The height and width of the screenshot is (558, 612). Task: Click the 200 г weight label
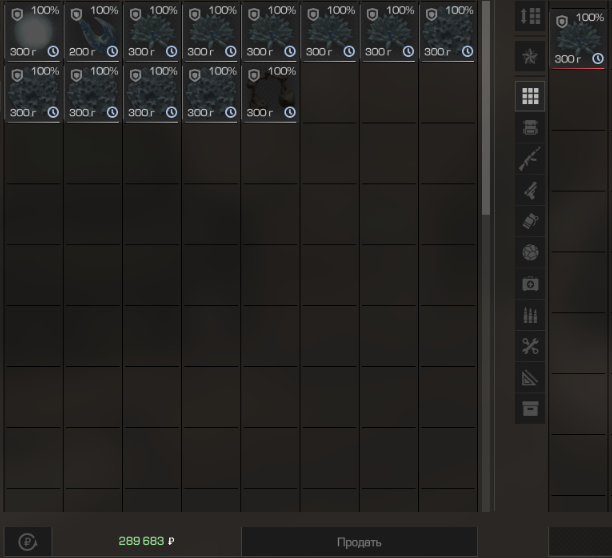pyautogui.click(x=82, y=52)
